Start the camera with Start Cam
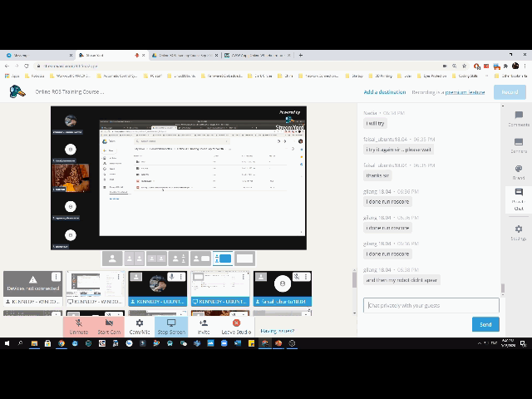Screen dimensions: 532x399 point(109,327)
